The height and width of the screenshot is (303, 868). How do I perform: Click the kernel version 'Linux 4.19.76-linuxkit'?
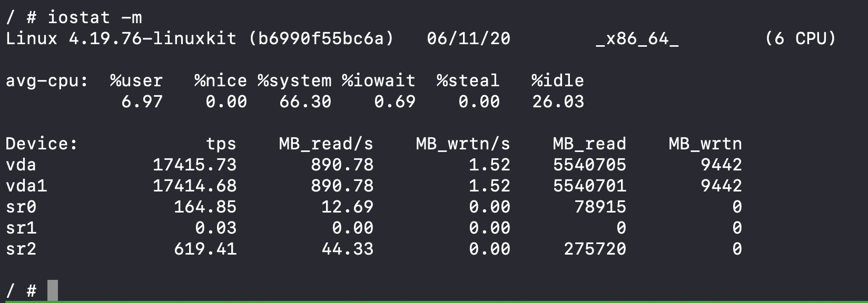[121, 38]
